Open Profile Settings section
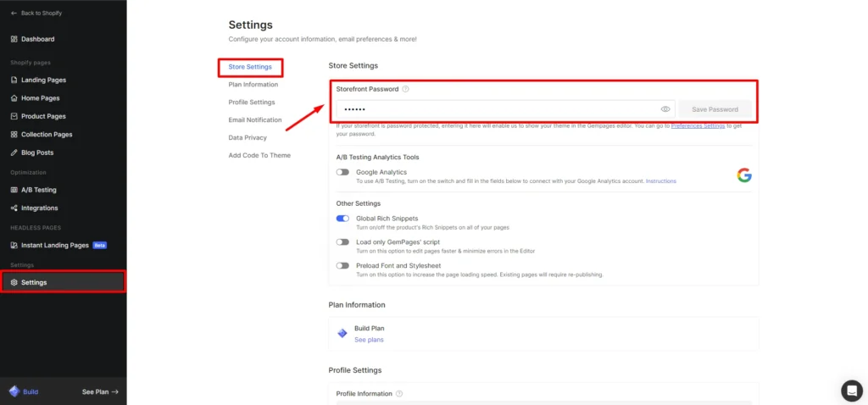The width and height of the screenshot is (868, 405). (x=251, y=103)
